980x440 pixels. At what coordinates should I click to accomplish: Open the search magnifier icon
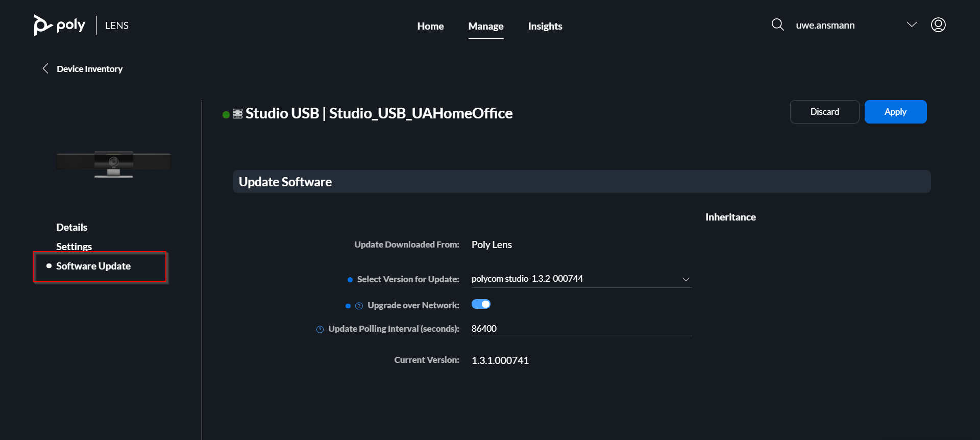point(777,25)
